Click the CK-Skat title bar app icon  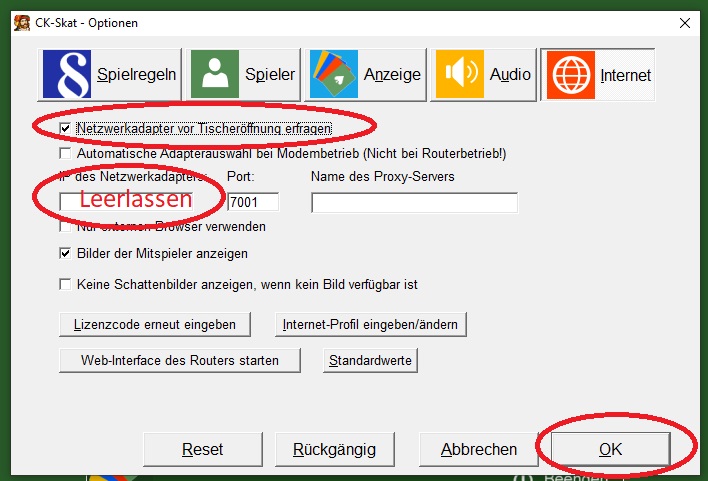click(x=20, y=21)
